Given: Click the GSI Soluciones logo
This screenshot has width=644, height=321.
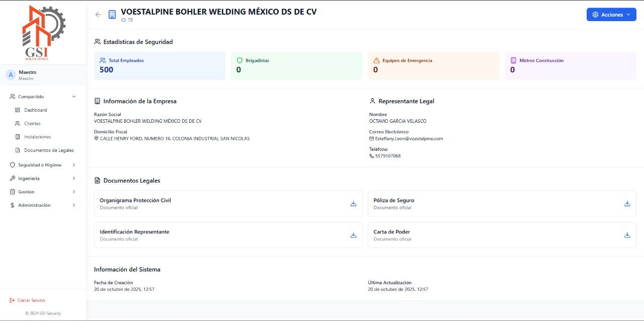Looking at the screenshot, I should [x=43, y=33].
